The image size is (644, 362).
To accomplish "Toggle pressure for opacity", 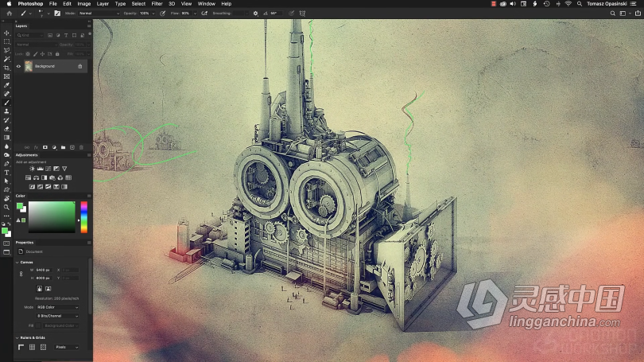I will click(x=163, y=14).
